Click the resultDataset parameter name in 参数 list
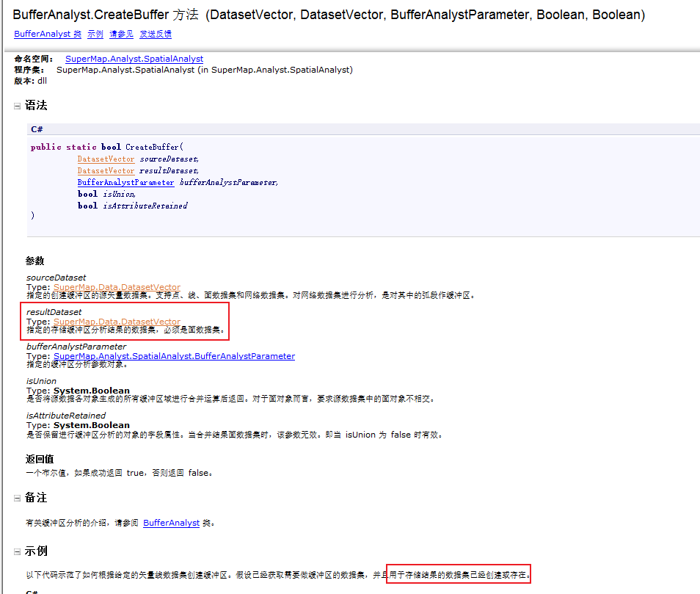Screen dimensions: 700x594 [x=54, y=312]
